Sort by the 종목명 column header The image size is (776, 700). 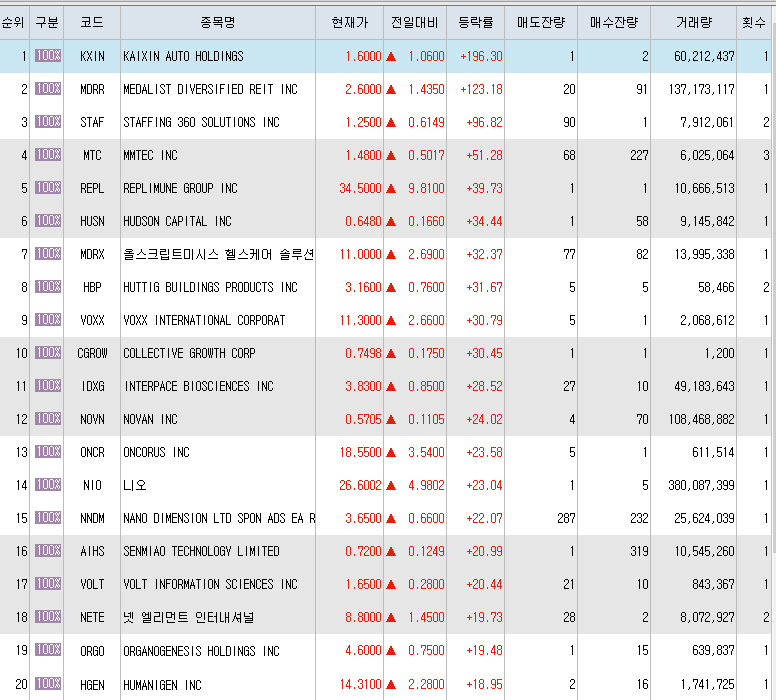pos(218,23)
